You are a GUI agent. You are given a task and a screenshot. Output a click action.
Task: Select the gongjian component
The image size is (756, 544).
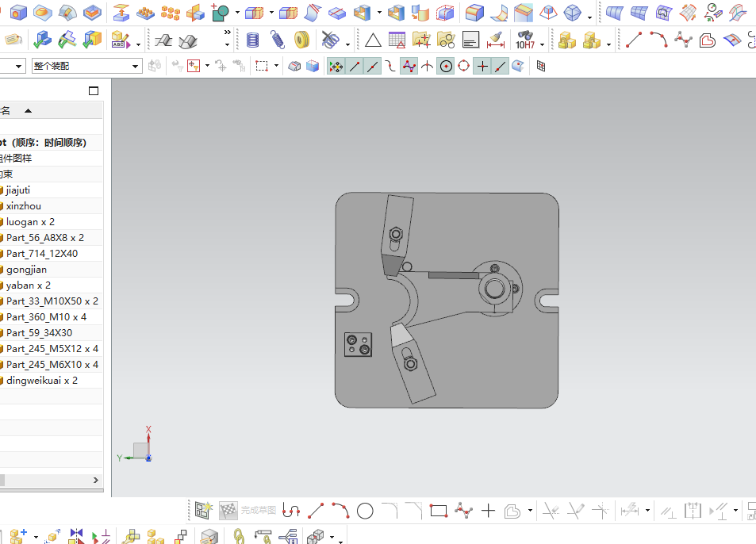tap(26, 270)
